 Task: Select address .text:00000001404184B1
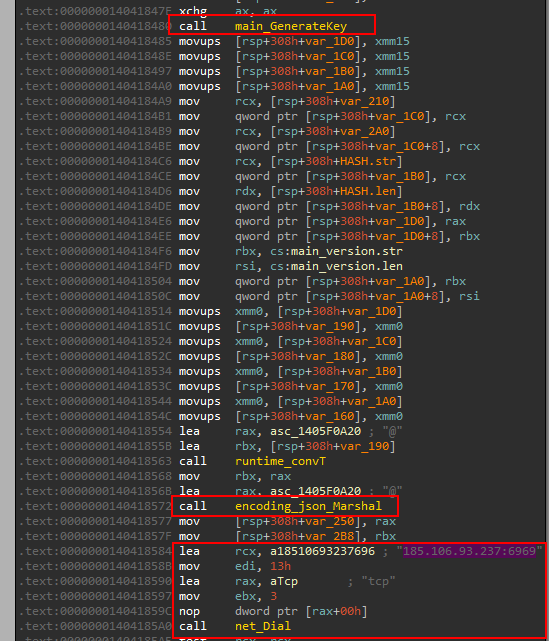coord(95,116)
